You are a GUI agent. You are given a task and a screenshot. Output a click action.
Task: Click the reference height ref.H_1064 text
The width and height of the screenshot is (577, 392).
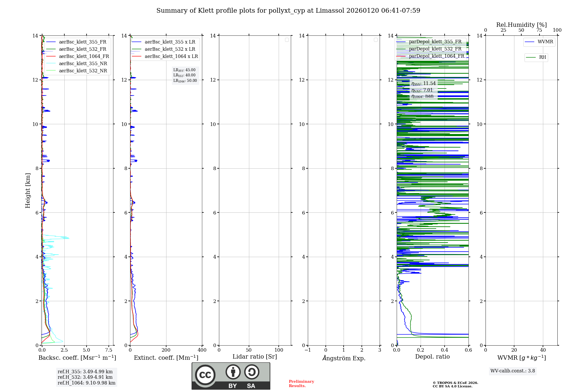pyautogui.click(x=86, y=383)
